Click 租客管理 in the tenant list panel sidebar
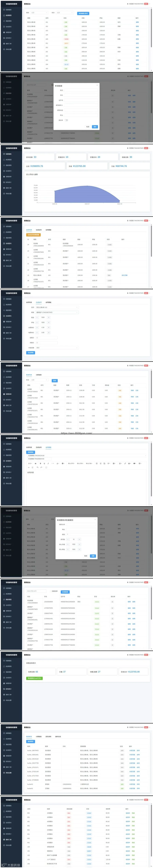The width and height of the screenshot is (153, 868). [8, 599]
